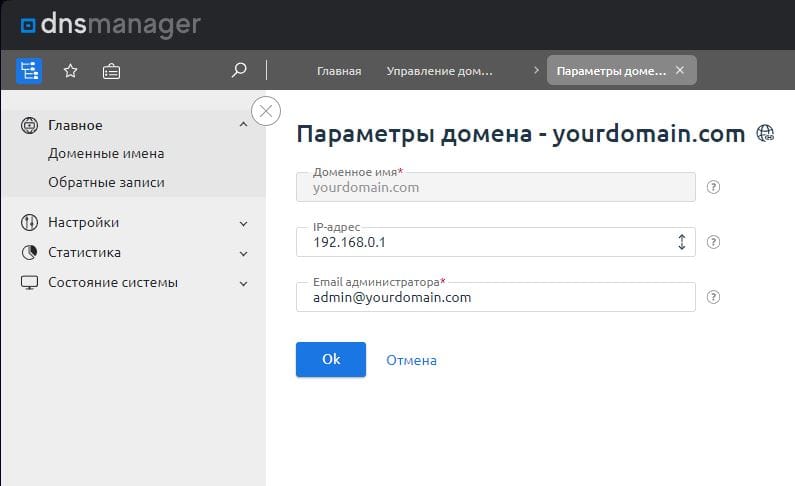
Task: Expand the Состояние системы chevron
Action: tap(243, 284)
